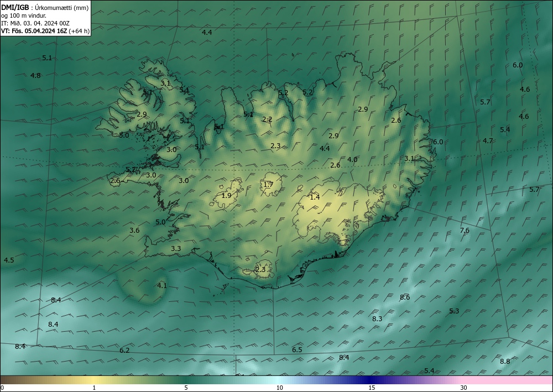553x392 pixels.
Task: Click the colour scale label 1
Action: tap(94, 388)
